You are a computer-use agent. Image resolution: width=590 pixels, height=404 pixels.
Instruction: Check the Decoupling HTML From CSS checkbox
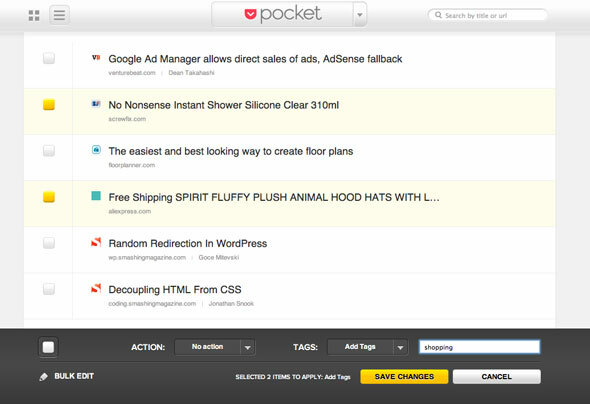[49, 289]
